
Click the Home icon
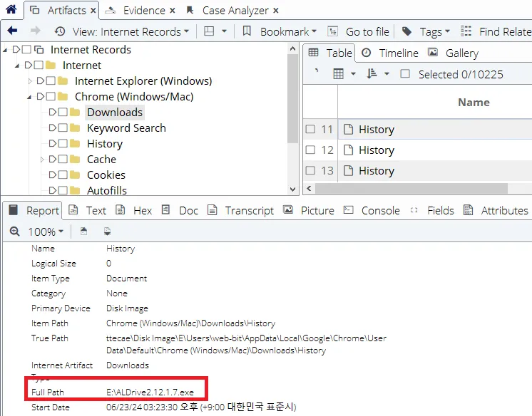point(11,10)
